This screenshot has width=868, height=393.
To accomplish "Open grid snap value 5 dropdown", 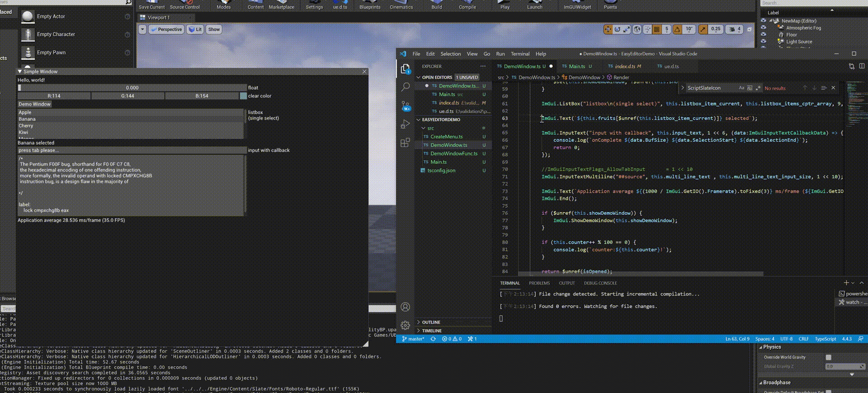I will [666, 29].
